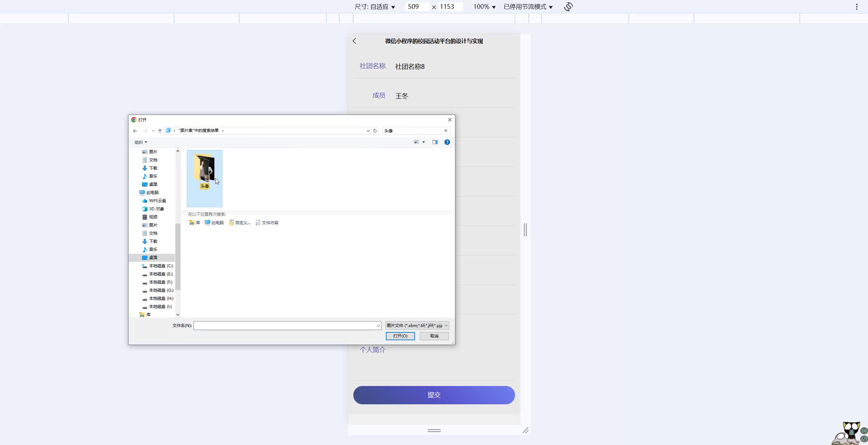Image resolution: width=868 pixels, height=445 pixels.
Task: Click the 打开(O) button
Action: tap(400, 336)
